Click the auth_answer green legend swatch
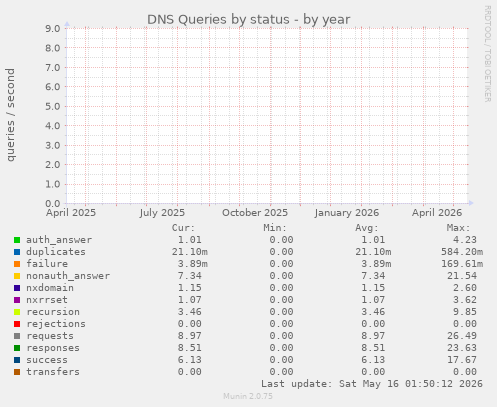The width and height of the screenshot is (497, 407). (x=17, y=240)
